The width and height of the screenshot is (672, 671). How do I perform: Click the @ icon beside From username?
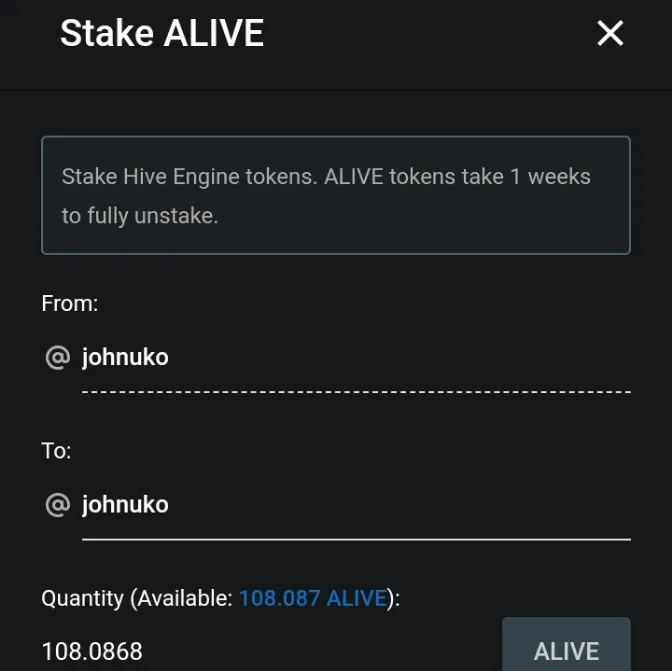pos(57,357)
